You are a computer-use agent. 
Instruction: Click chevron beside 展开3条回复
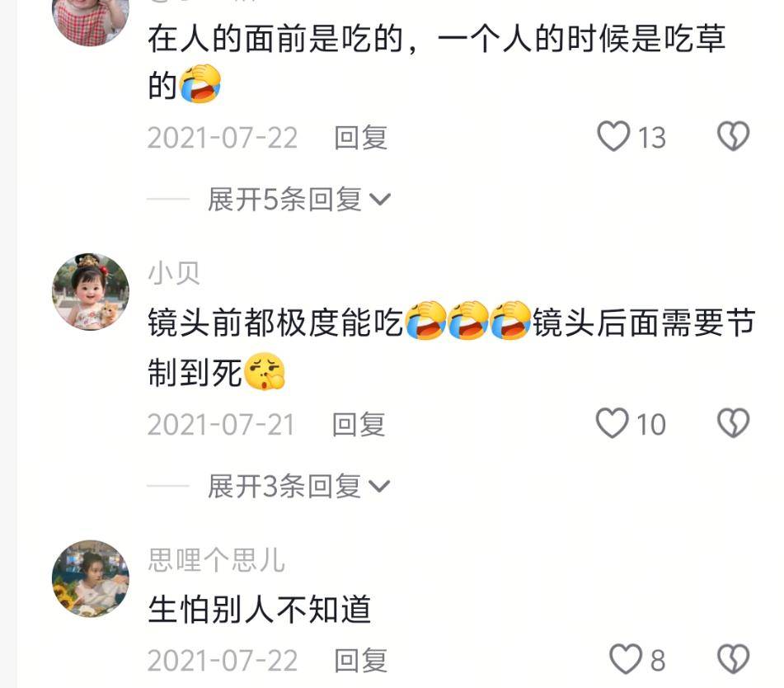[x=379, y=487]
